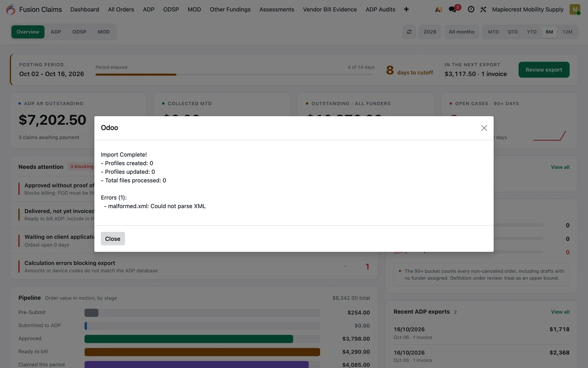Open the messages icon with the 3 badge
This screenshot has width=588, height=368.
(453, 9)
